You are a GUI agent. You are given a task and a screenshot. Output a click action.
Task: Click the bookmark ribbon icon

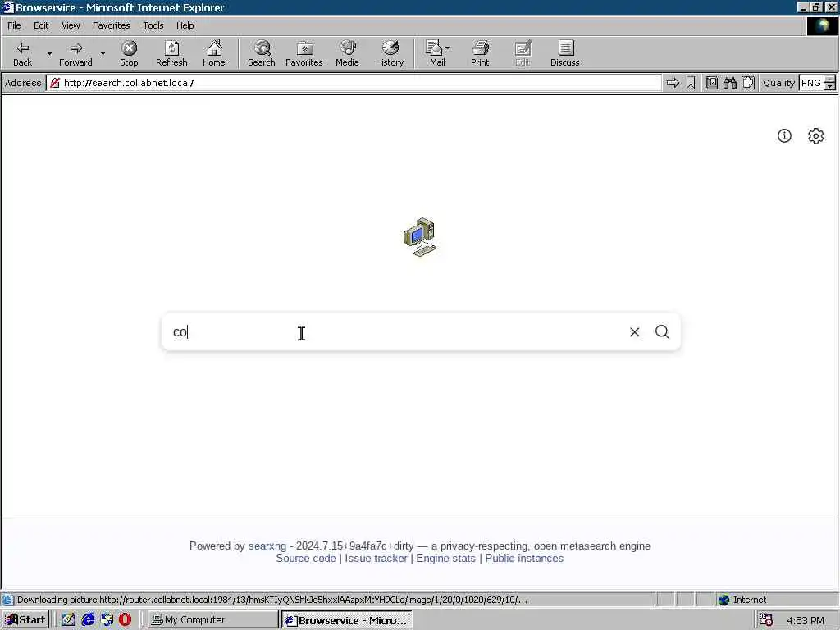click(x=691, y=83)
